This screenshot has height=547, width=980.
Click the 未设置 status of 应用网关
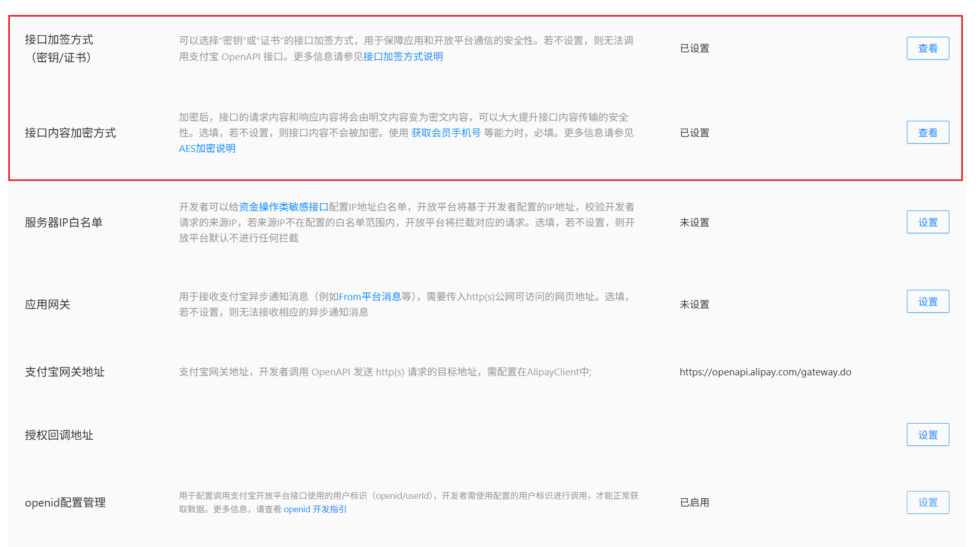pyautogui.click(x=694, y=304)
